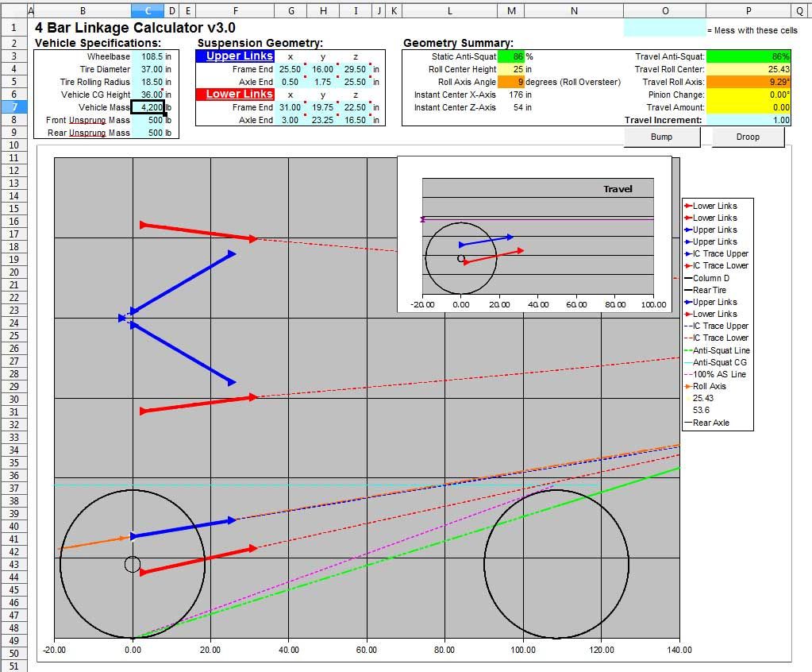This screenshot has width=812, height=672.
Task: Click the 'Rear Tire' legend entry
Action: pyautogui.click(x=706, y=290)
